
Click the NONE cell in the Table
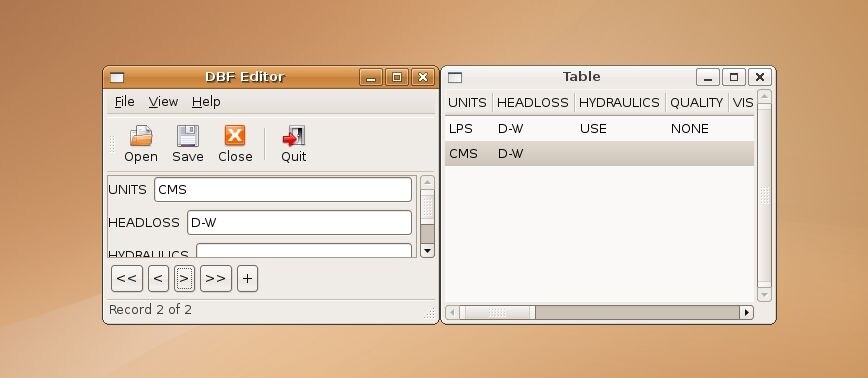point(689,129)
